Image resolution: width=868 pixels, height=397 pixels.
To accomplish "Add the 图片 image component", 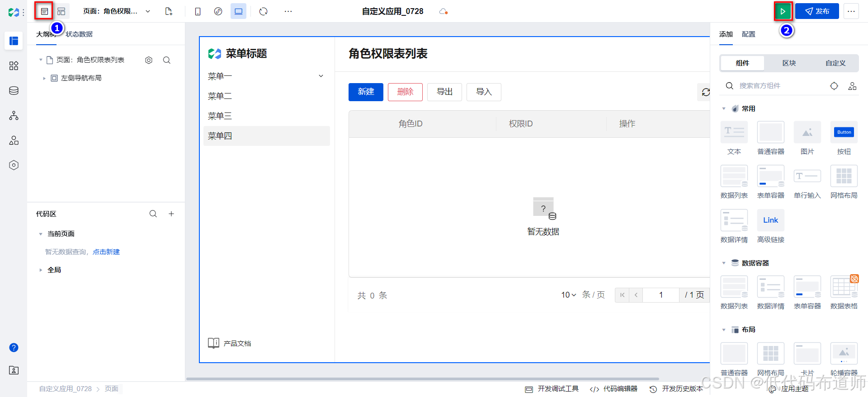I will 807,138.
